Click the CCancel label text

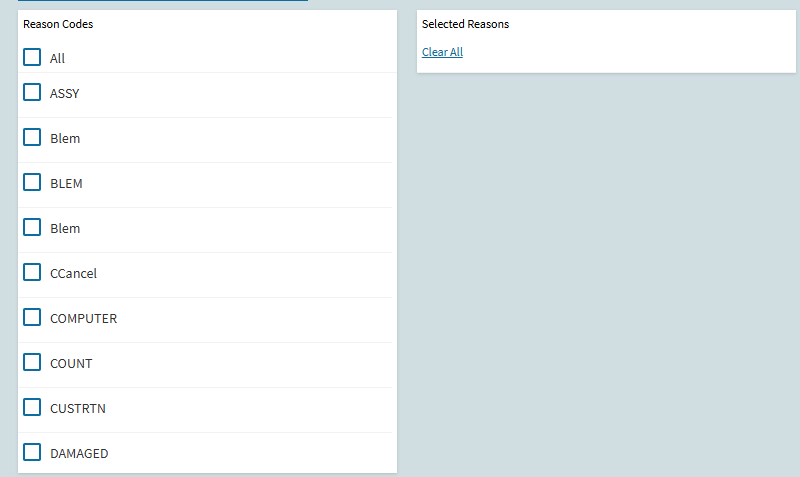(73, 273)
